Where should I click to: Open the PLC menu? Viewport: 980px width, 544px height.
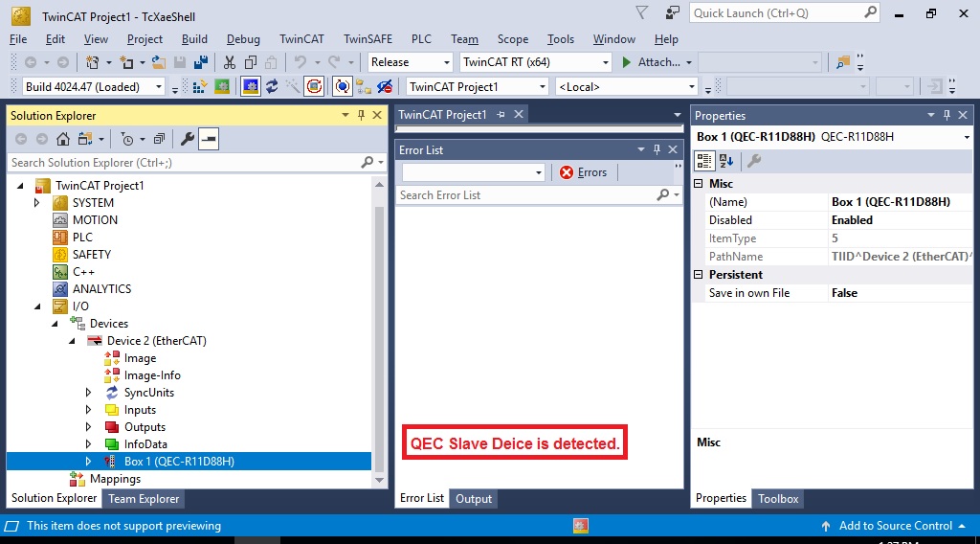[x=421, y=38]
